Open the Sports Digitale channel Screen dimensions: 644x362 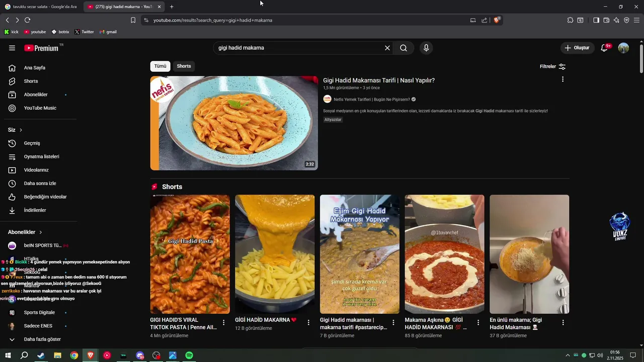(39, 313)
